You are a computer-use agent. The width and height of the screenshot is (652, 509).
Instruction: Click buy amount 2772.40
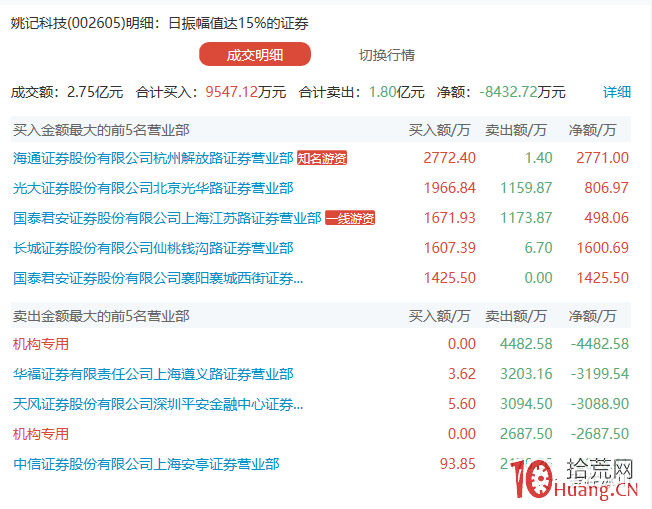coord(449,158)
